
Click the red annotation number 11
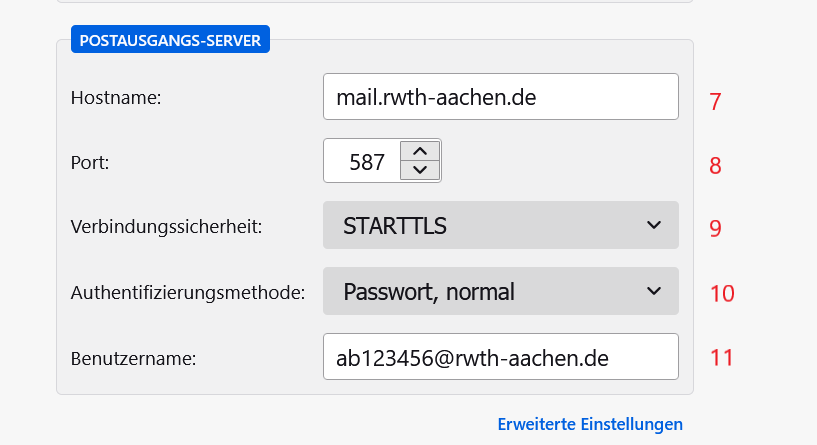click(722, 357)
